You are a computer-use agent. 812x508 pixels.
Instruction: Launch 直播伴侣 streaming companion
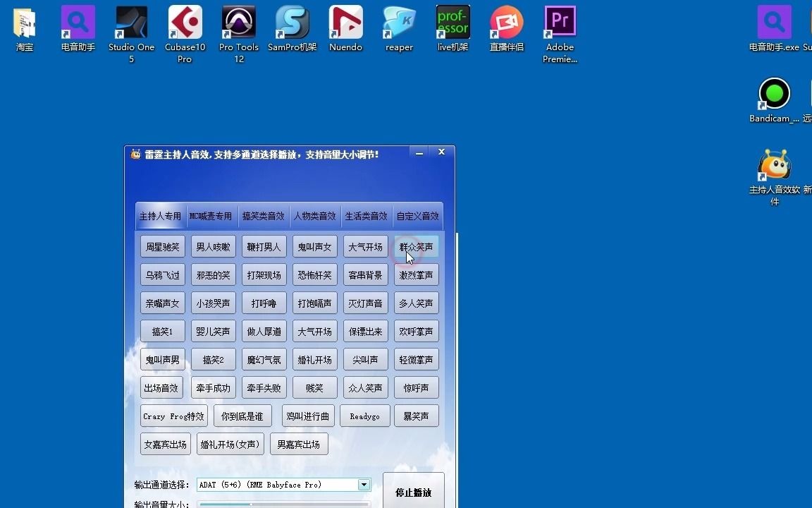point(506,21)
